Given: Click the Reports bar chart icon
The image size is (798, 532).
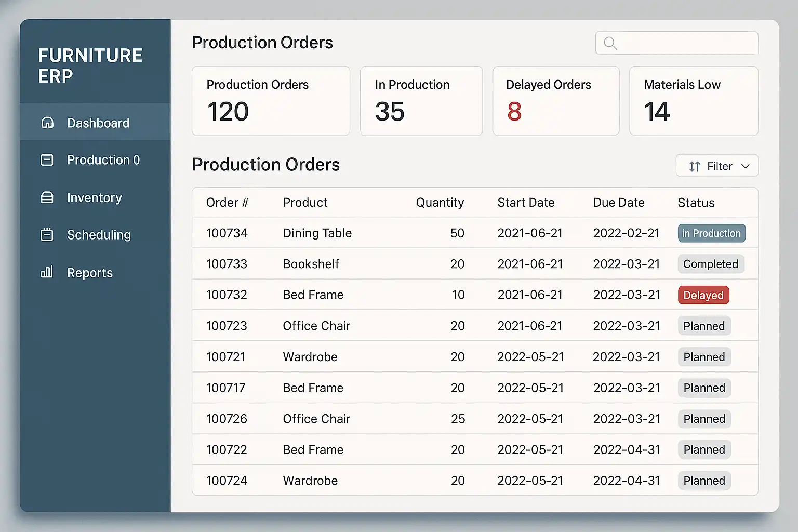Looking at the screenshot, I should 47,272.
